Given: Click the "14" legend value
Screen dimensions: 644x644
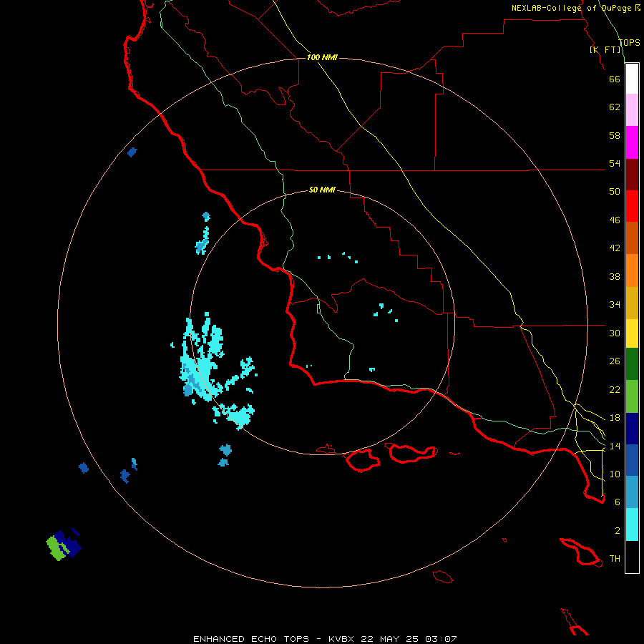Looking at the screenshot, I should tap(615, 446).
